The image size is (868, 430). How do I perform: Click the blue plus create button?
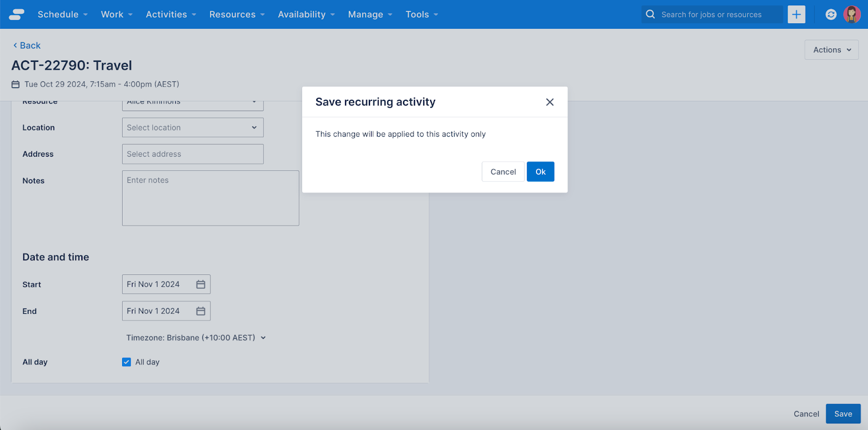pyautogui.click(x=796, y=15)
